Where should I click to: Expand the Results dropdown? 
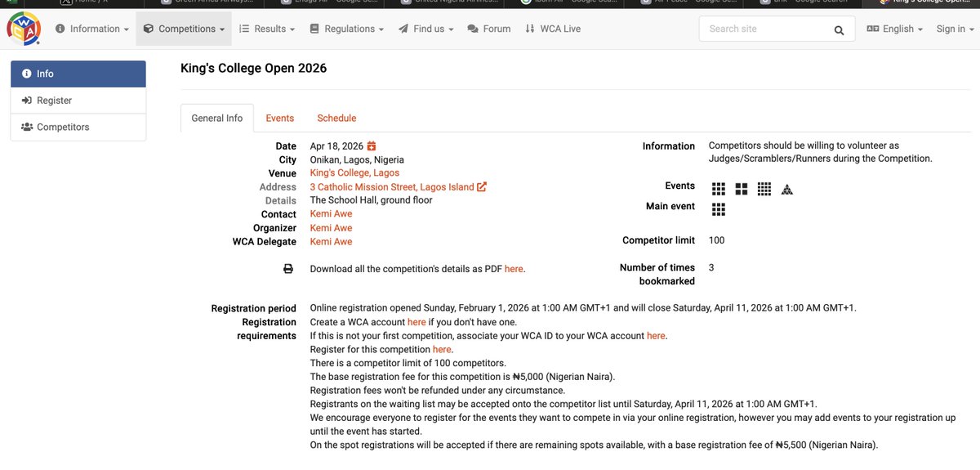pyautogui.click(x=267, y=29)
